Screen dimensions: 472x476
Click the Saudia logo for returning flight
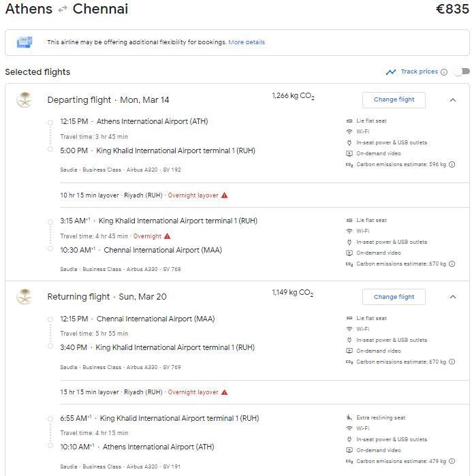[25, 297]
